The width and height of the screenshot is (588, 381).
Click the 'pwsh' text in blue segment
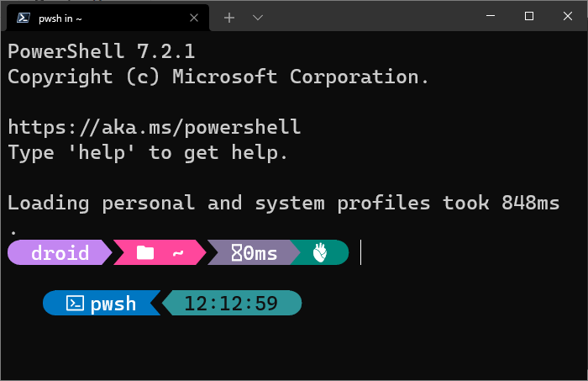pyautogui.click(x=113, y=304)
